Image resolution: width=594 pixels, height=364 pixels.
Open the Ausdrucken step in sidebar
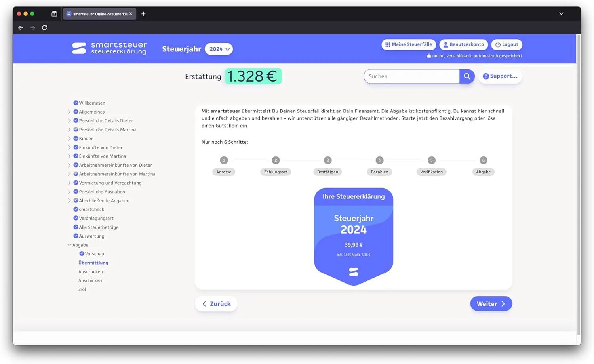91,271
